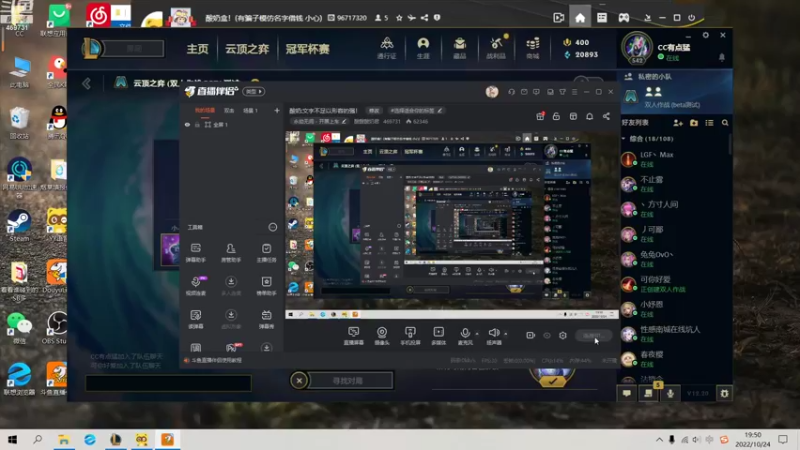The height and width of the screenshot is (450, 800).
Task: Open 视频连麦 microphone tool in toolbox
Action: click(195, 286)
